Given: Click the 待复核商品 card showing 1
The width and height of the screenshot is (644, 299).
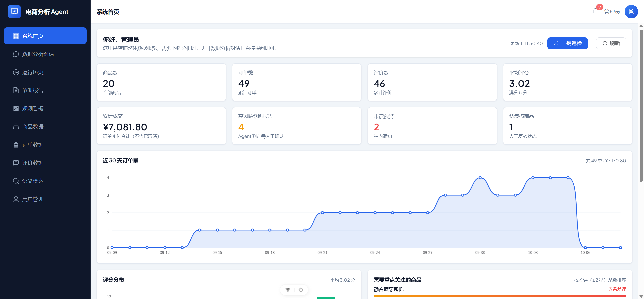Looking at the screenshot, I should [x=568, y=126].
